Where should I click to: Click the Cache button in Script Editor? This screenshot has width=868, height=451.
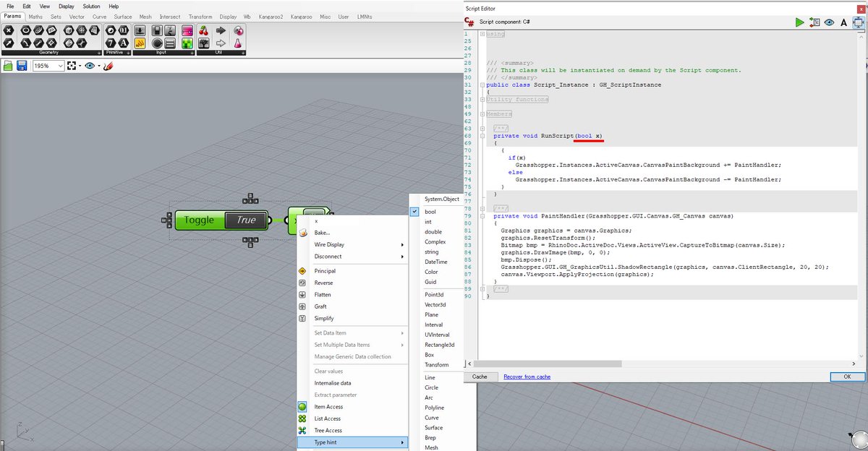click(480, 377)
